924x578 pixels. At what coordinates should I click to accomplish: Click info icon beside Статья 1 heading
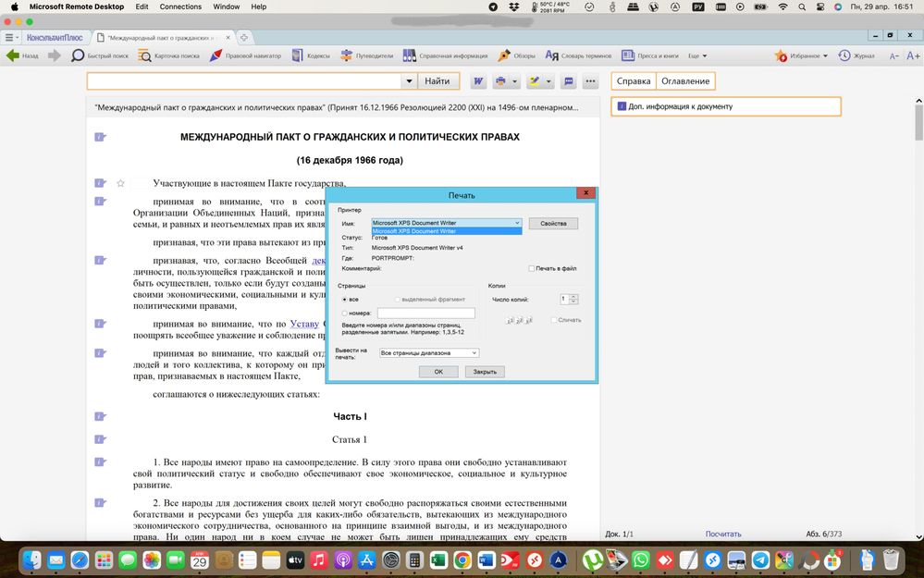click(100, 439)
